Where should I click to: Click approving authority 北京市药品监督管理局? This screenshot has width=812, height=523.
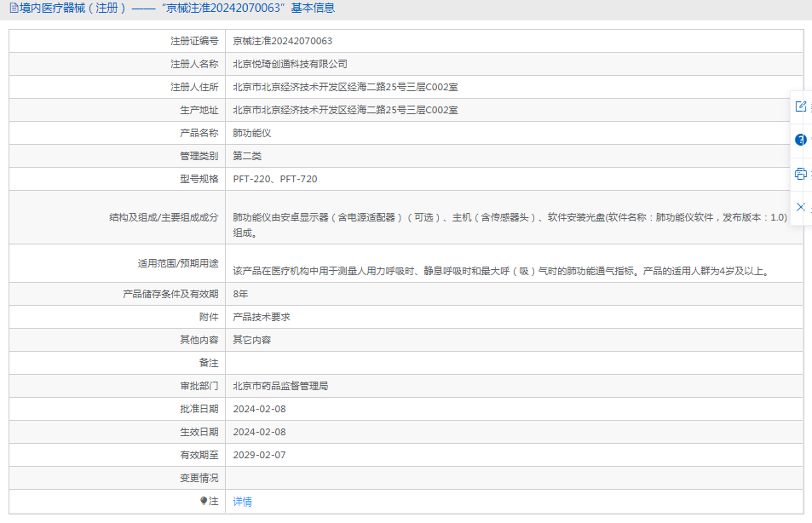pyautogui.click(x=280, y=386)
